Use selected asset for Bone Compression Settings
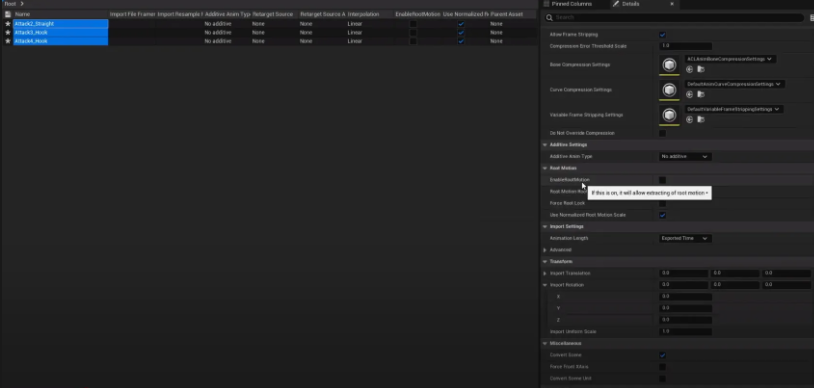Image resolution: width=814 pixels, height=388 pixels. tap(689, 69)
